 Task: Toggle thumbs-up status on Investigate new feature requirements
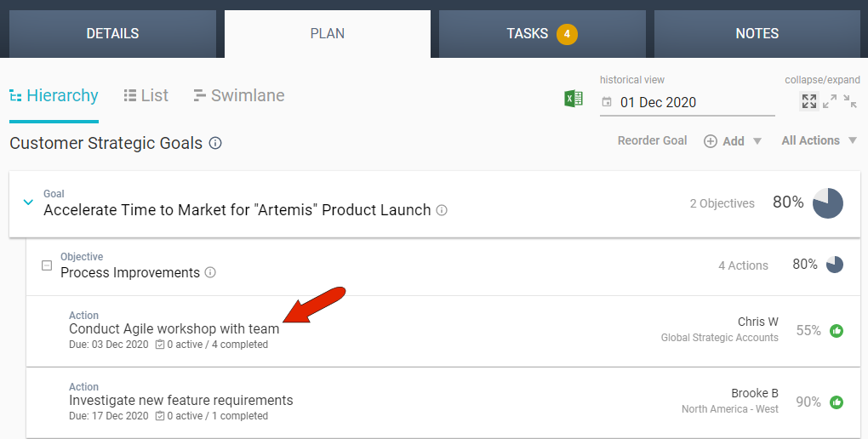point(837,402)
